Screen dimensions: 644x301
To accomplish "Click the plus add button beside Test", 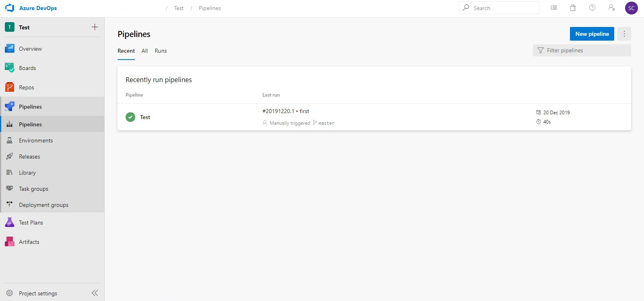I will [x=95, y=27].
